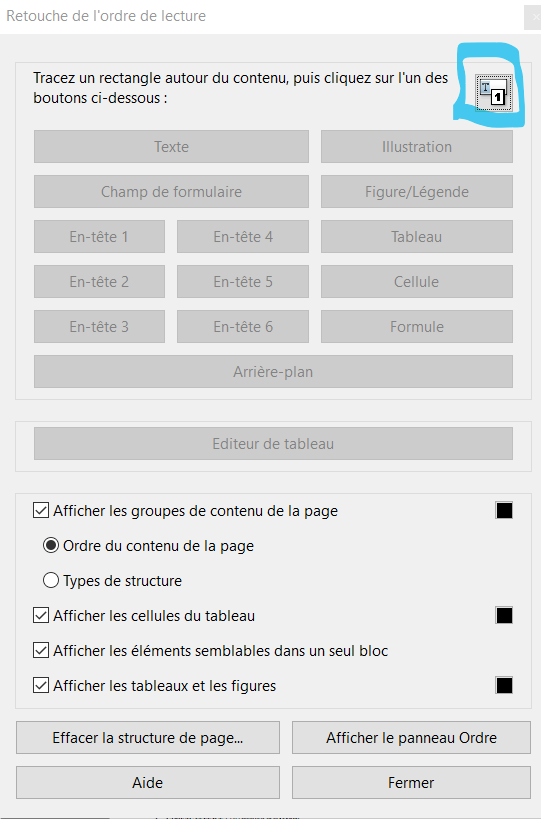Click the Illustration tag button
541x819 pixels.
(x=417, y=147)
